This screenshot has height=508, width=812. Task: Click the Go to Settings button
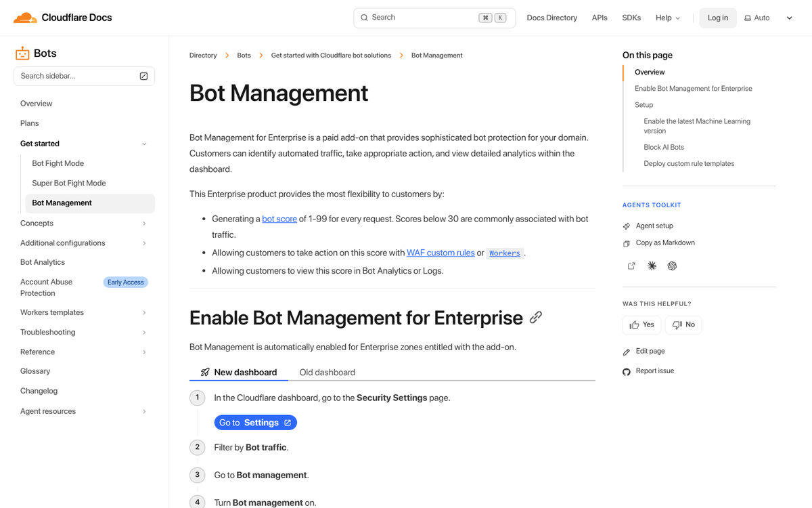(x=255, y=422)
